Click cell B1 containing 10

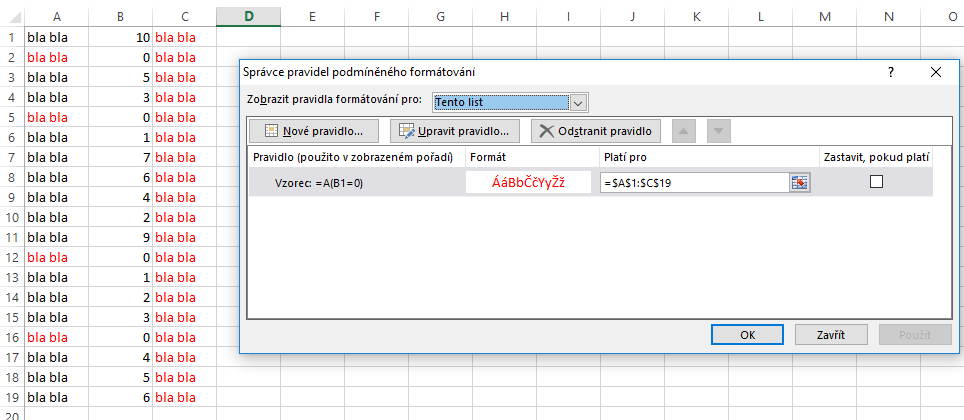121,37
